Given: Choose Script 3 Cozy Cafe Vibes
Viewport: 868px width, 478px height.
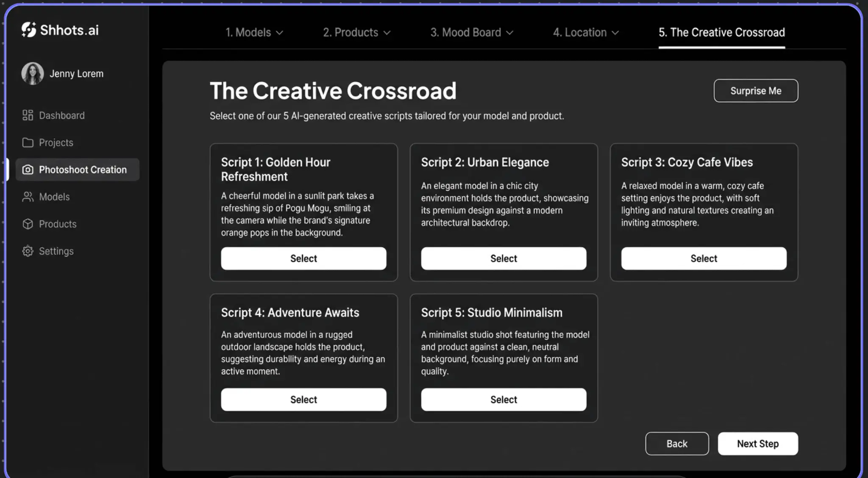Looking at the screenshot, I should point(704,258).
